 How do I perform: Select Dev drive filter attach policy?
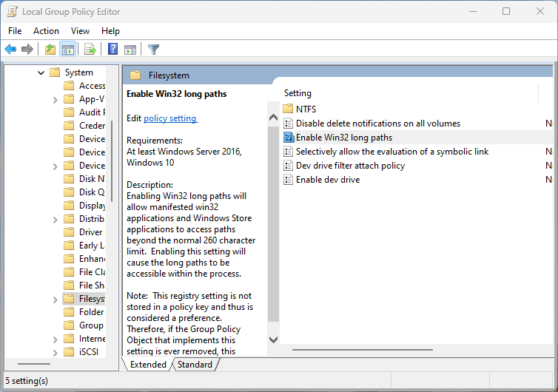pos(350,166)
